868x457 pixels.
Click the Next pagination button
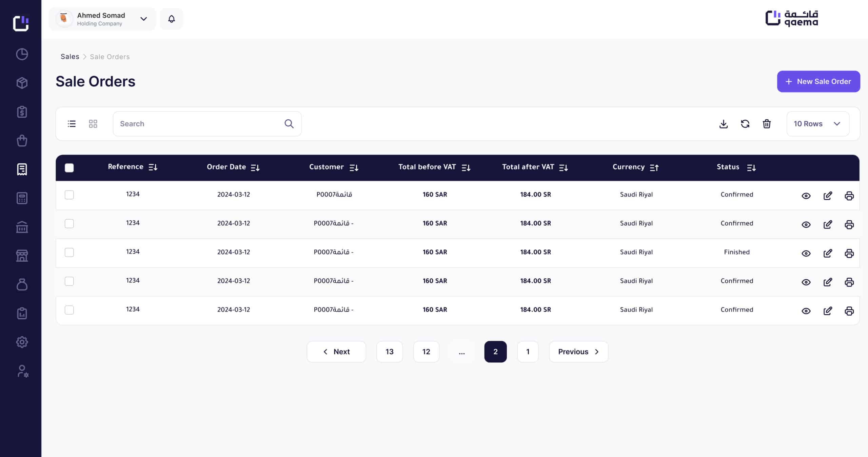(x=336, y=352)
